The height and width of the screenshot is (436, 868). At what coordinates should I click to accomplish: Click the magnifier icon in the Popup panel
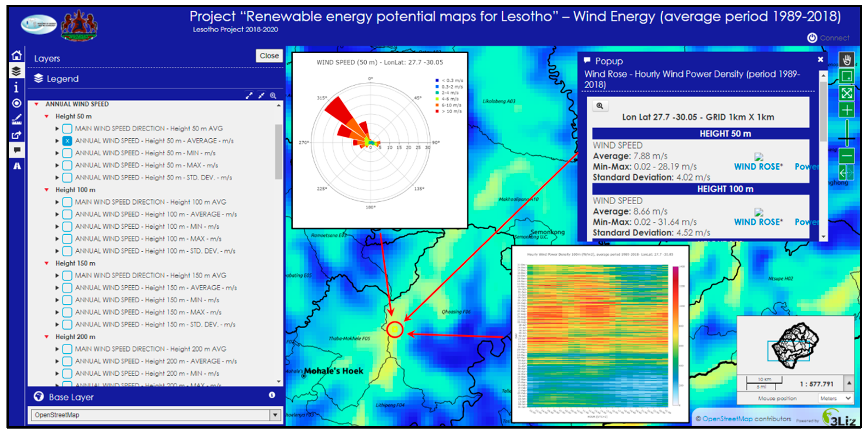(599, 106)
